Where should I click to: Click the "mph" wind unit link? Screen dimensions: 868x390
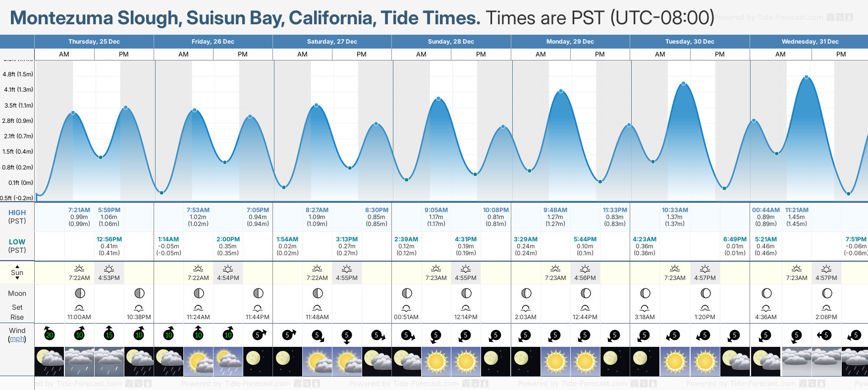(x=17, y=339)
